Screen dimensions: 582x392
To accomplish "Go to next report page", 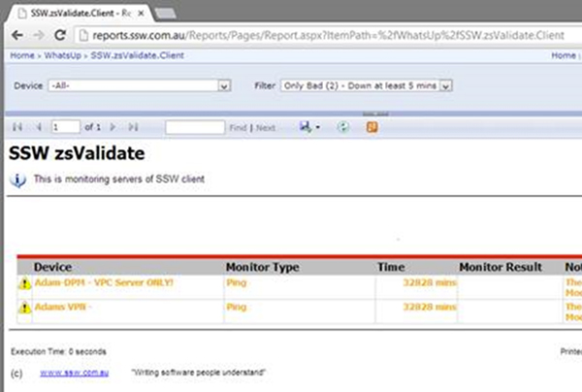I will pos(113,127).
